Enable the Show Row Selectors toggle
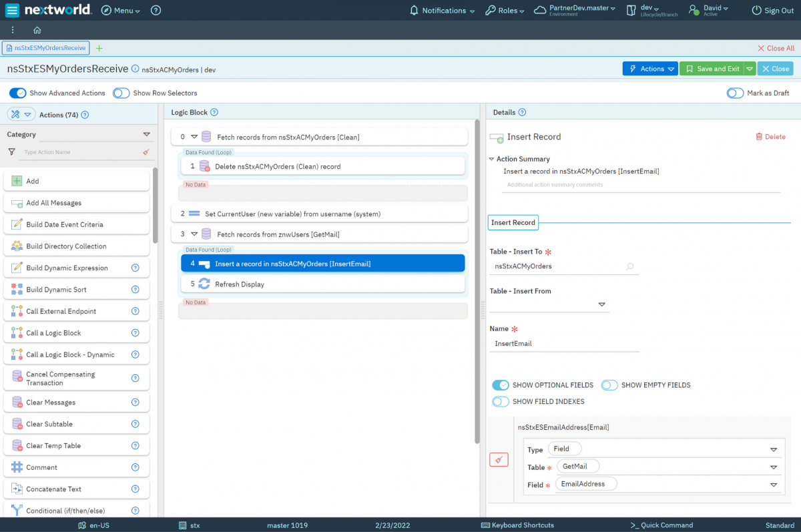This screenshot has height=532, width=801. tap(121, 93)
